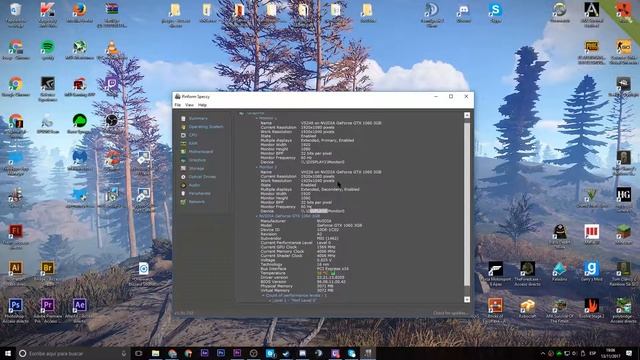Open Speccy's View menu
640x360 pixels.
pyautogui.click(x=189, y=105)
